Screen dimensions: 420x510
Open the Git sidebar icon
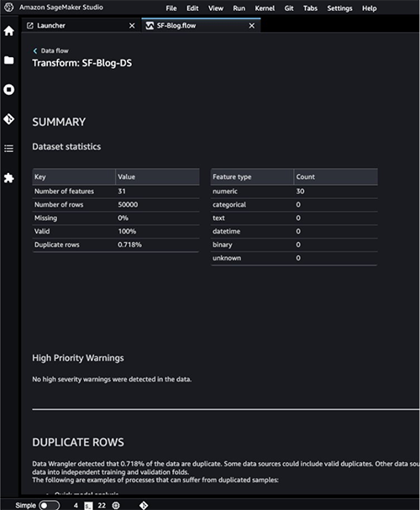[8, 119]
